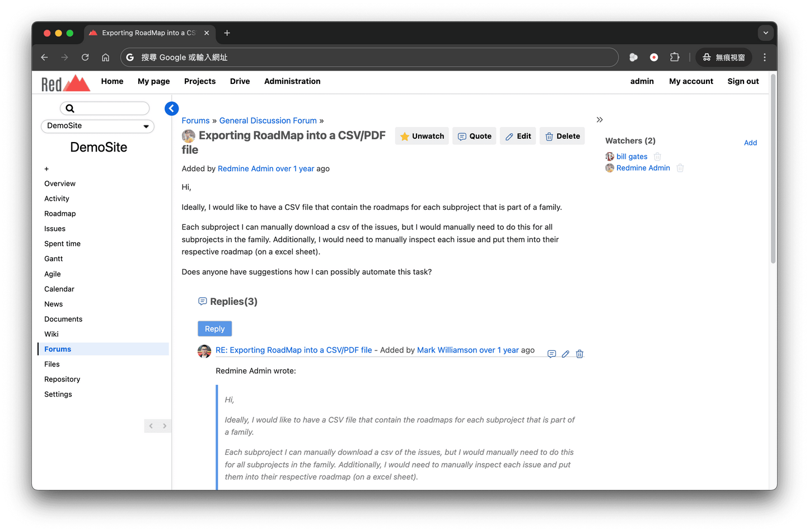This screenshot has height=532, width=809.
Task: Click the right pagination chevron below sidebar
Action: pos(165,426)
